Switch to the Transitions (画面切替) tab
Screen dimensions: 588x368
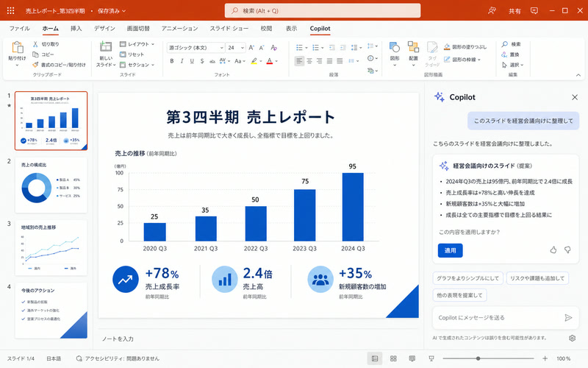pos(138,29)
